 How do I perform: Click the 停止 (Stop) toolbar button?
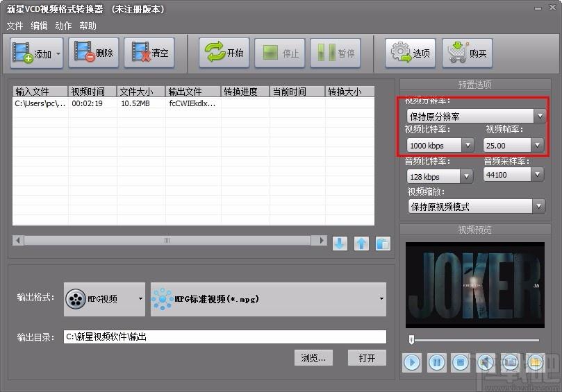pos(280,53)
